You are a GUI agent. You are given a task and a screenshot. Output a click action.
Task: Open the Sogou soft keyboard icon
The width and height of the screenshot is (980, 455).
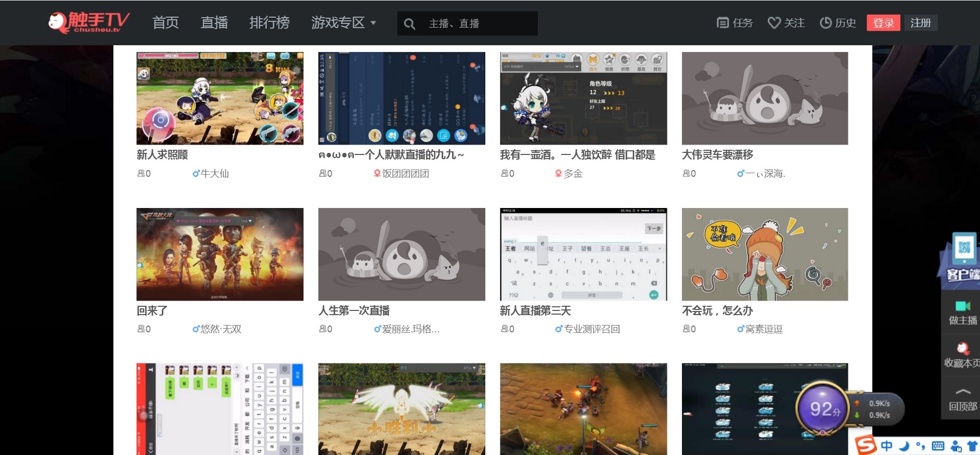(938, 446)
